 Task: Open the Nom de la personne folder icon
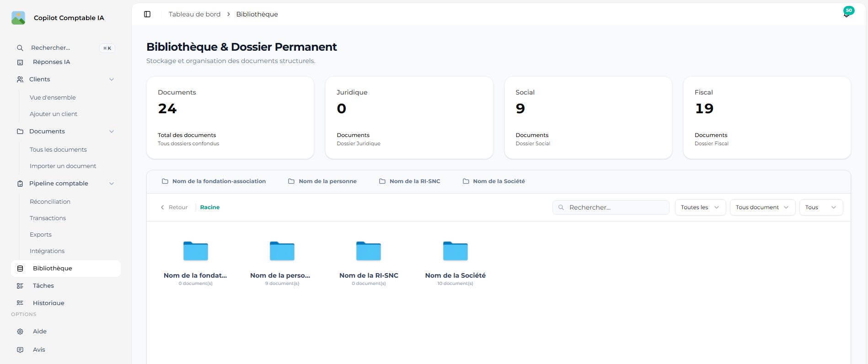tap(282, 251)
